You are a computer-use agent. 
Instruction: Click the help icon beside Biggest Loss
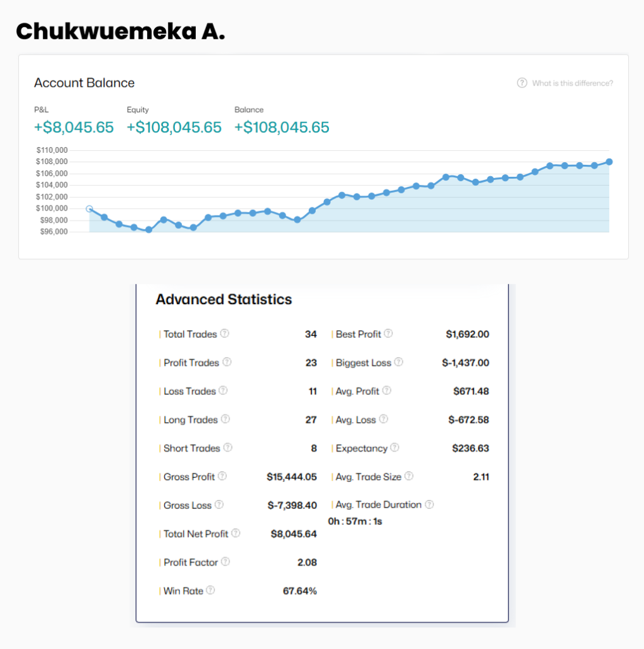399,363
